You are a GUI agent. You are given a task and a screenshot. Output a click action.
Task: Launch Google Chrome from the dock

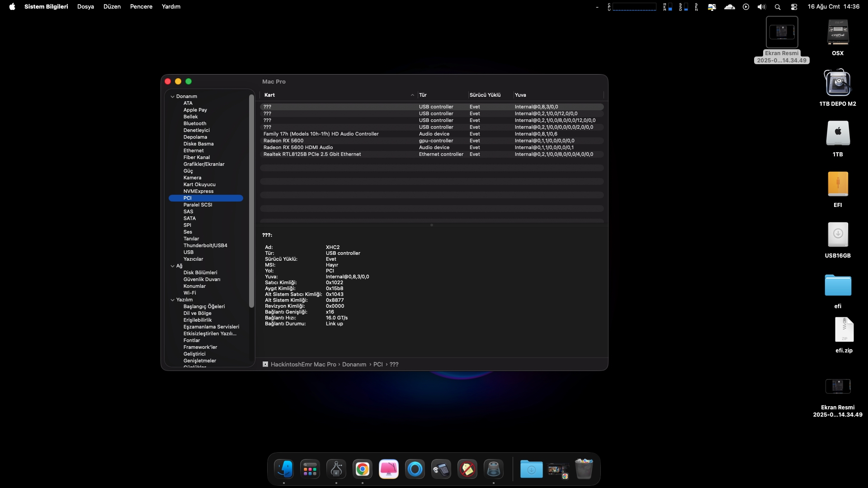[362, 469]
